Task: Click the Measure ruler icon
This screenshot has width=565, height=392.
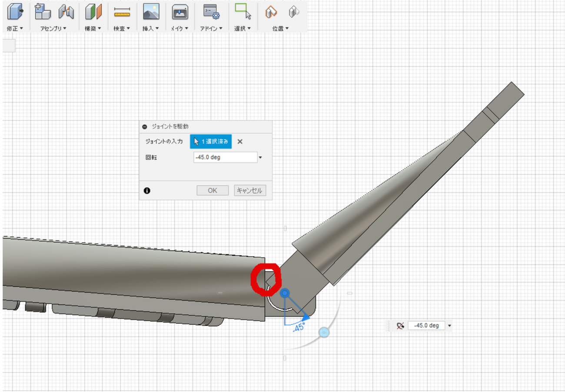Action: (x=122, y=13)
